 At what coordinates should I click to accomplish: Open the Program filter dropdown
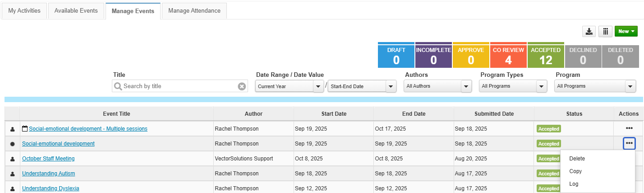coord(595,86)
